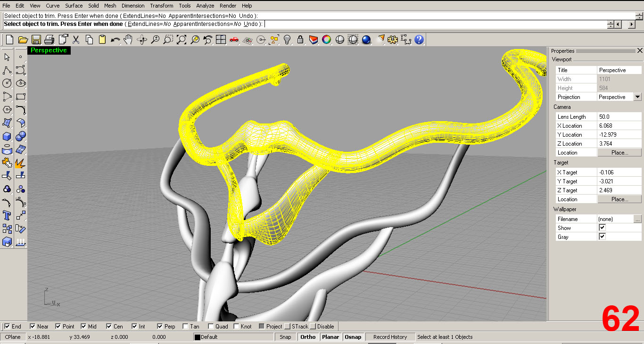Toggle the Mid osnap checkbox
This screenshot has height=344, width=644.
pyautogui.click(x=83, y=327)
